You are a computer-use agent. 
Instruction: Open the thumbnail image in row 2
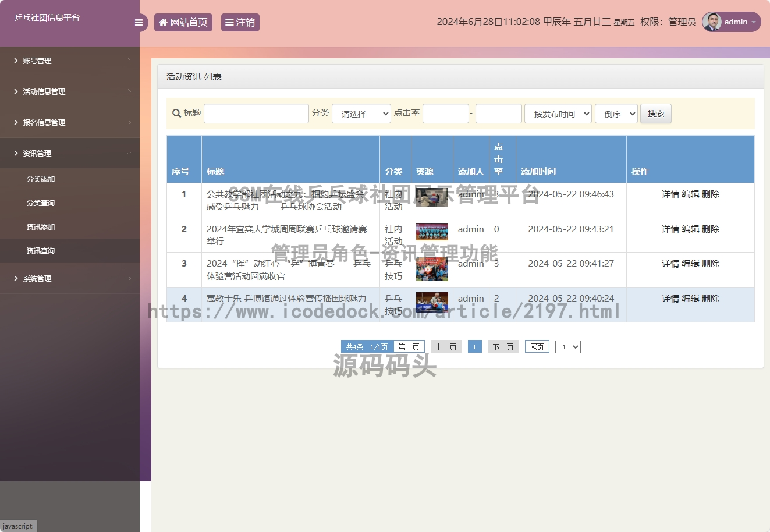click(432, 232)
